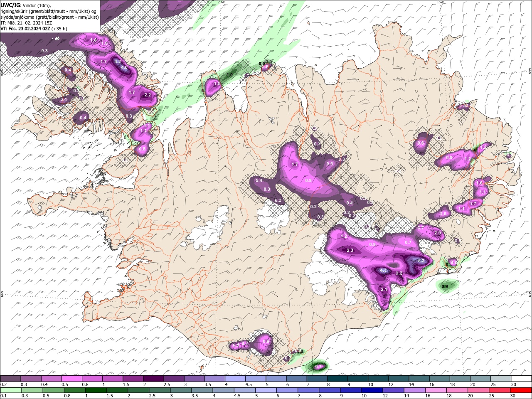Click the '20W' longitude label
Viewport: 532px width, 399px height.
point(221,2)
